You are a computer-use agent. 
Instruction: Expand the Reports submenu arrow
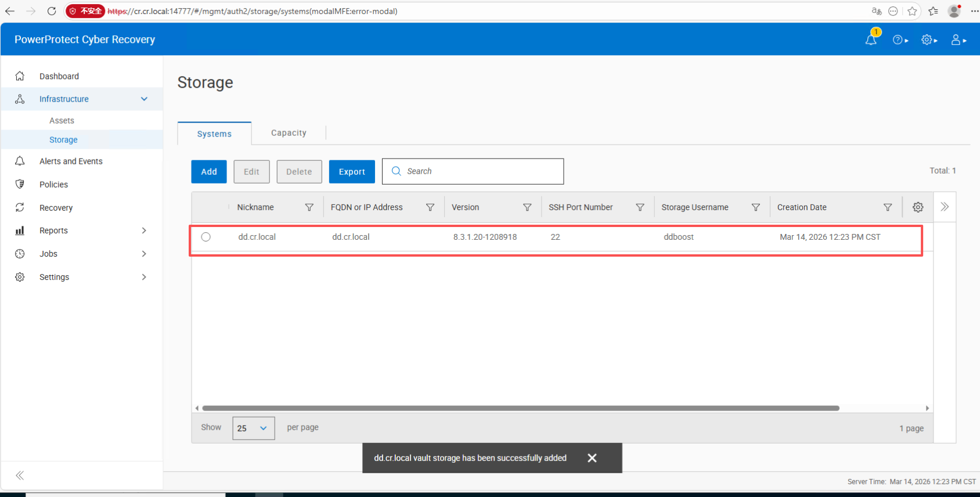[144, 231]
